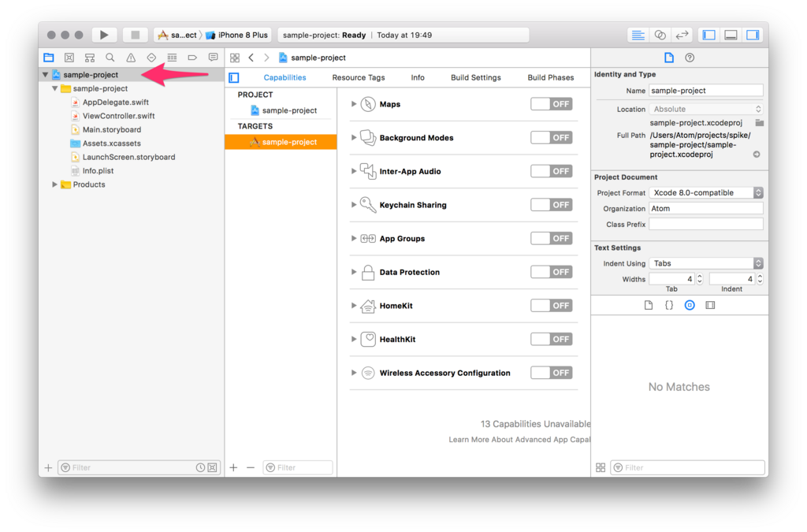Show the Assistant editor icon
The width and height of the screenshot is (807, 532).
[660, 35]
